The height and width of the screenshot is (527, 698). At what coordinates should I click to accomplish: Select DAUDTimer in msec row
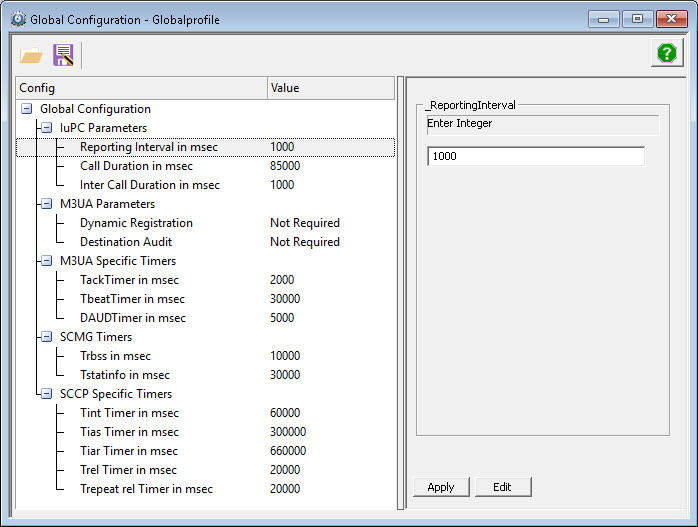(x=205, y=318)
